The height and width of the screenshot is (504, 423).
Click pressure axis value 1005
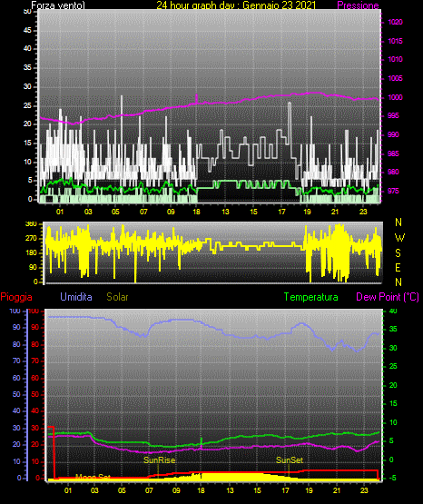tap(395, 78)
